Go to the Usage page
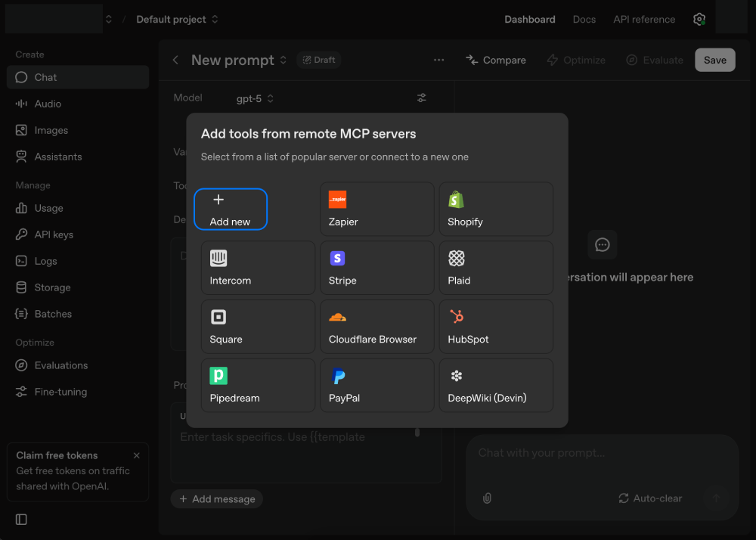Screen dimensions: 756x540 (78, 208)
